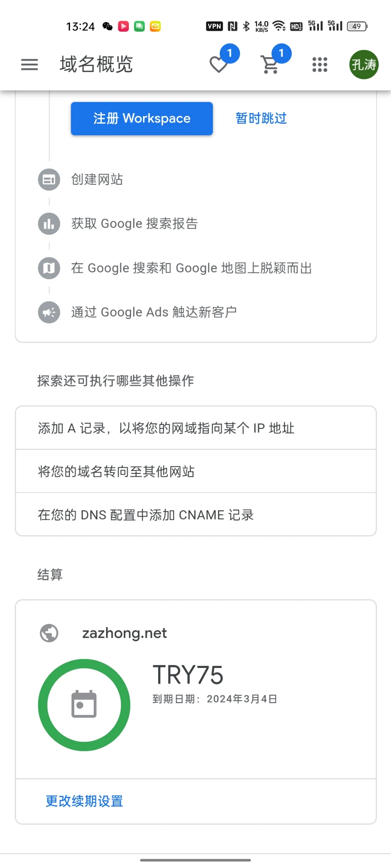The height and width of the screenshot is (868, 391).
Task: Expand the 通过 Google Ads 触达新客户 step
Action: click(x=154, y=312)
